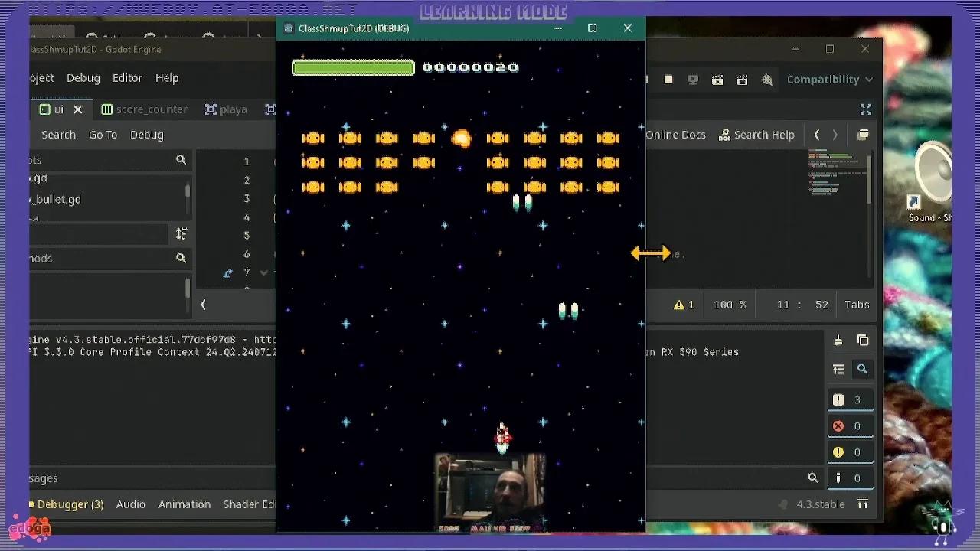Open the Compatibility renderer dropdown
This screenshot has width=980, height=551.
click(831, 79)
